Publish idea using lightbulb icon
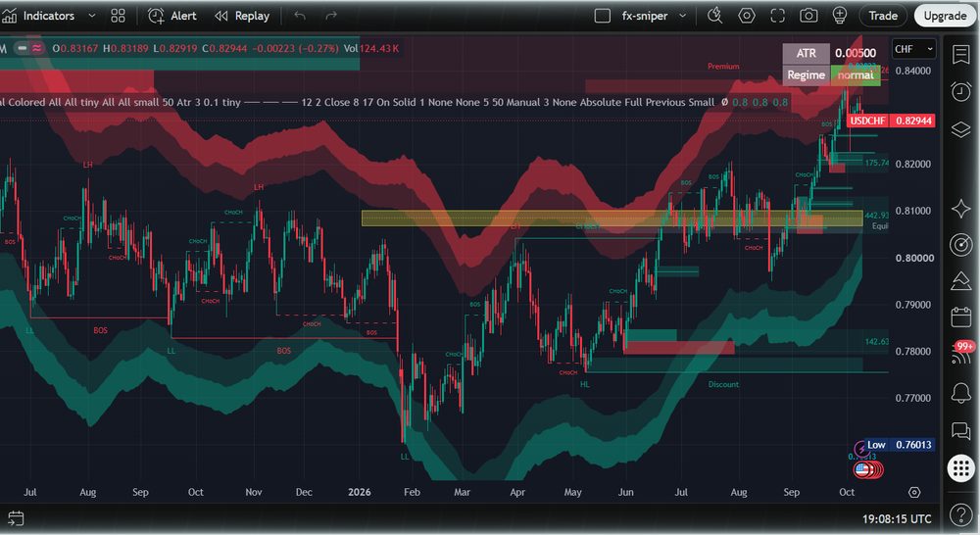Viewport: 980px width, 535px height. click(840, 16)
